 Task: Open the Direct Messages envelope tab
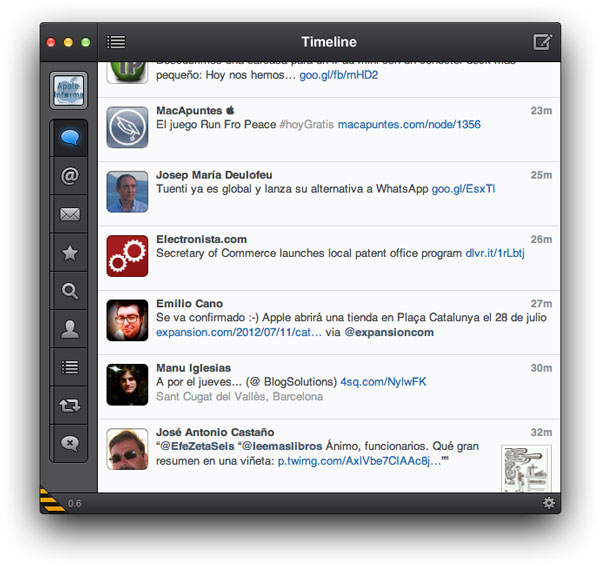(70, 214)
